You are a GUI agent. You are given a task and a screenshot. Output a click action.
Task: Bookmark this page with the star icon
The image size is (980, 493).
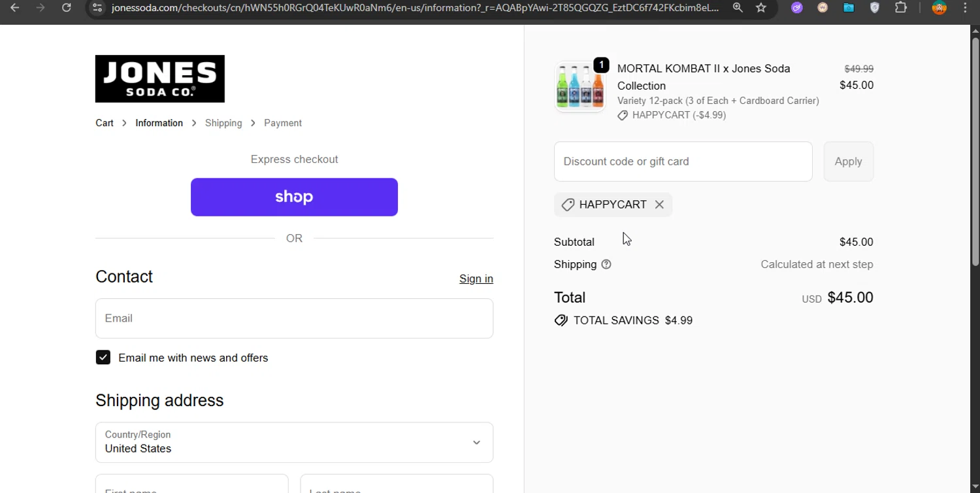click(x=761, y=8)
